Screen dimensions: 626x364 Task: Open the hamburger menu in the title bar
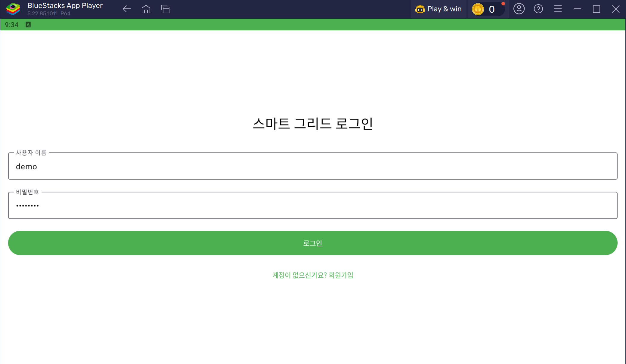(x=558, y=9)
